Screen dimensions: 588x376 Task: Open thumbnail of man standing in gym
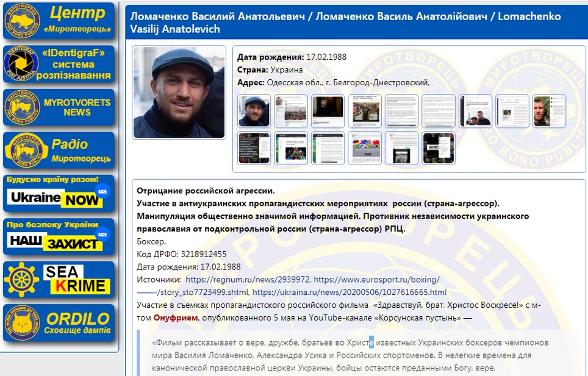coord(365,112)
